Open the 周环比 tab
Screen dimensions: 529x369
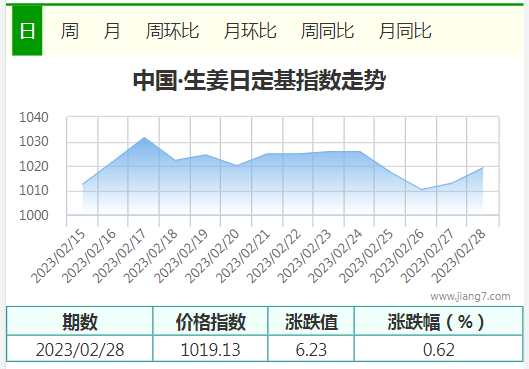(172, 31)
